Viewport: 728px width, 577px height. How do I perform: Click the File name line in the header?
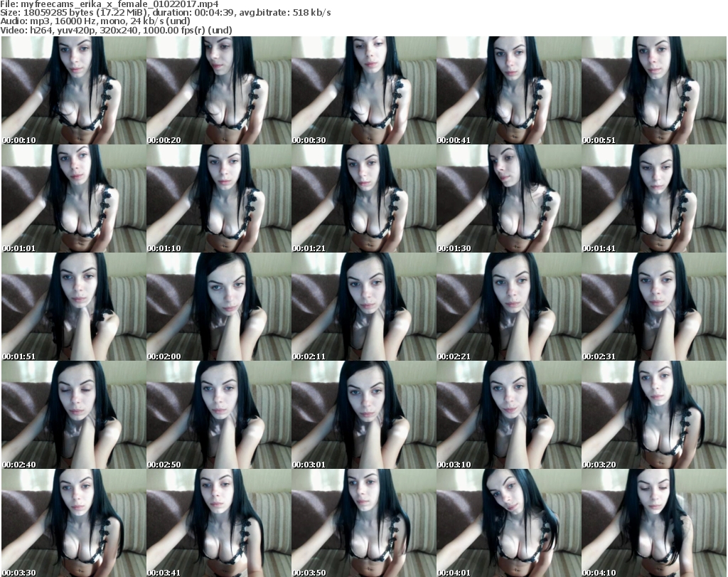coord(109,4)
